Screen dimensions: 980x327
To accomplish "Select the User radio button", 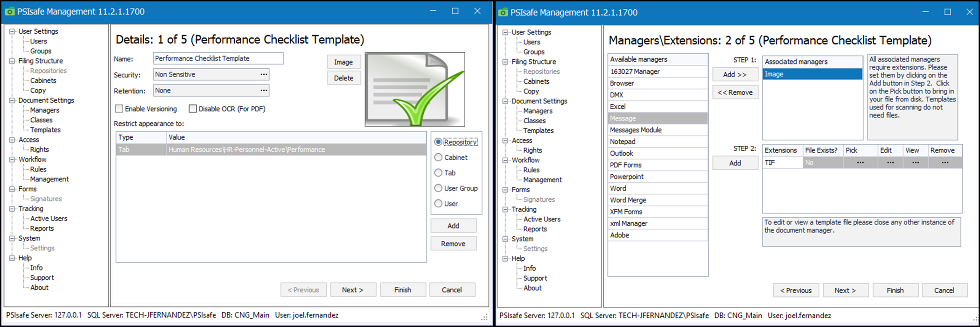I will tap(438, 204).
